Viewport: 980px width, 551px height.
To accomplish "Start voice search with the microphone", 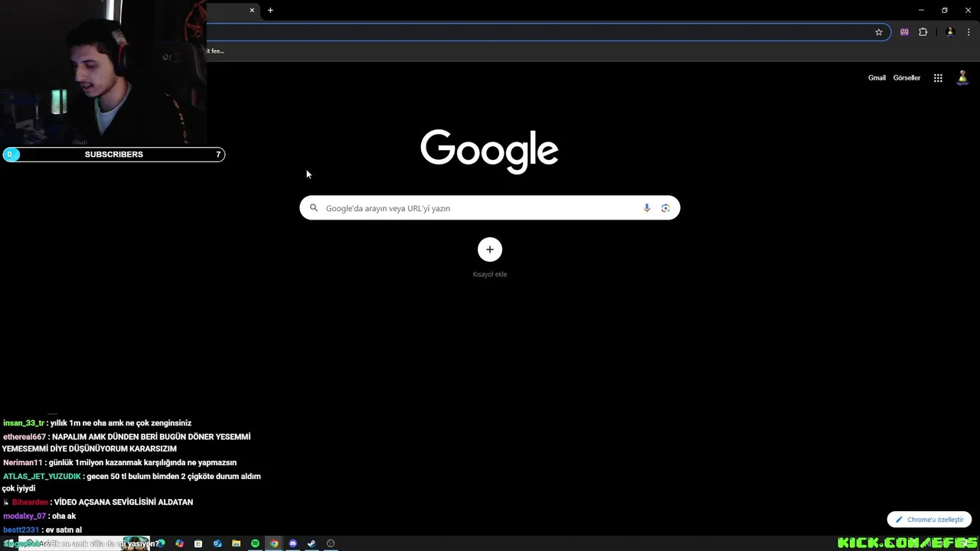I will click(647, 208).
